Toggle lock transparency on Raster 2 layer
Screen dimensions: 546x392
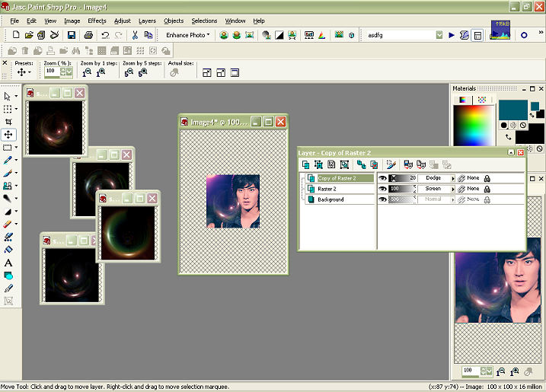[487, 189]
